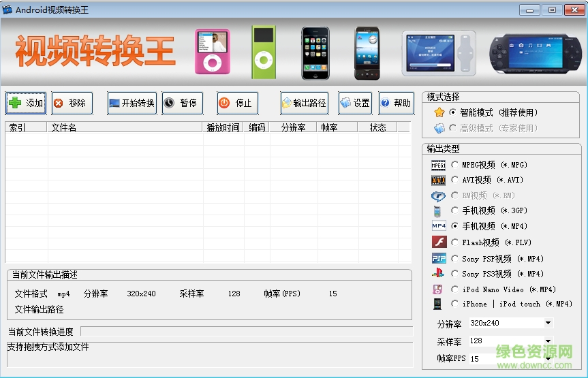Click the 3GP mobile phone icon

[437, 212]
